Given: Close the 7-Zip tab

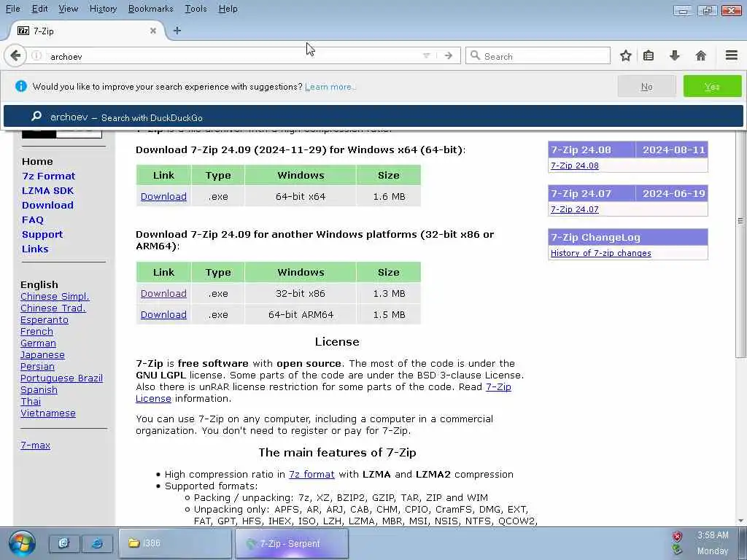Looking at the screenshot, I should click(153, 31).
